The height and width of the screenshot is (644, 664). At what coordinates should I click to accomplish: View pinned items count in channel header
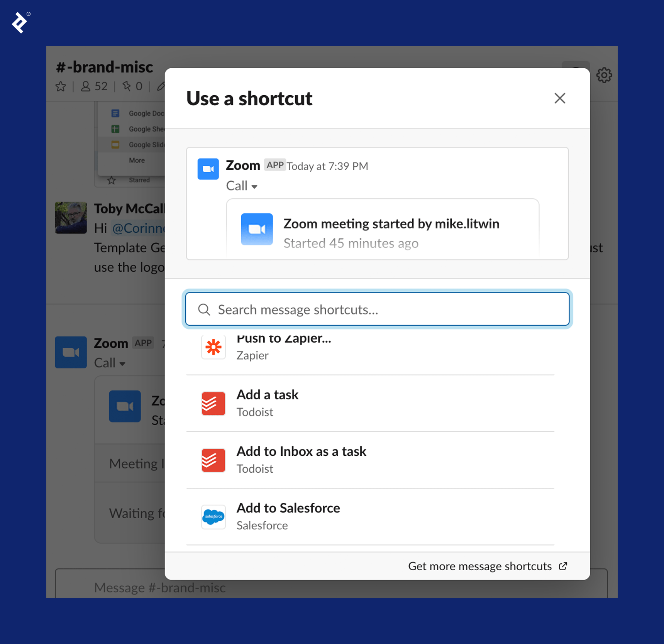[132, 86]
